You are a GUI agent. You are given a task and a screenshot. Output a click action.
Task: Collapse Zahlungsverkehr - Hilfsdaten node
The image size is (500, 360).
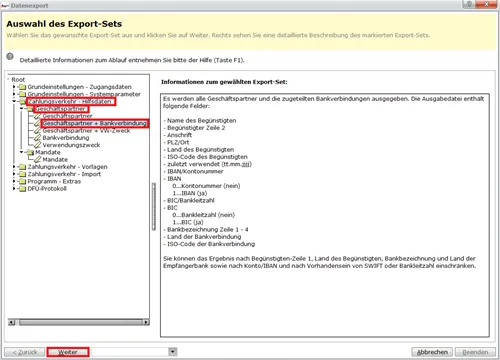point(14,101)
